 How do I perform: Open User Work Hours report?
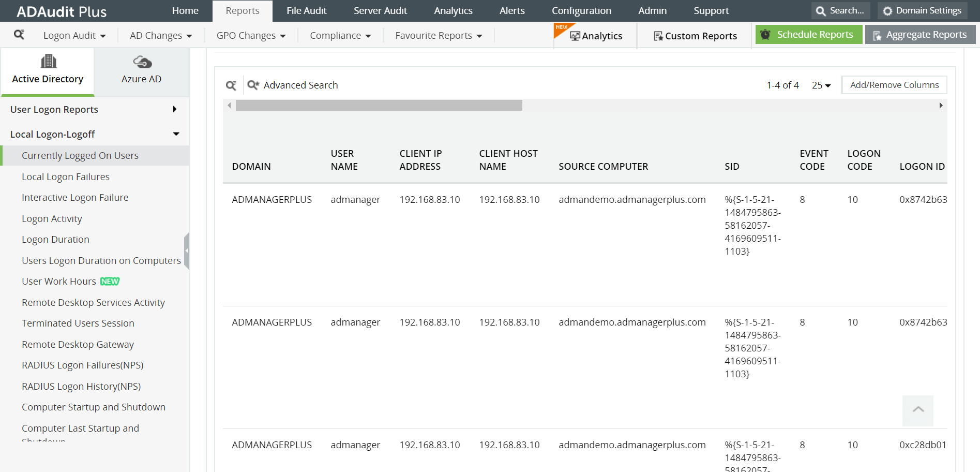[x=59, y=282]
